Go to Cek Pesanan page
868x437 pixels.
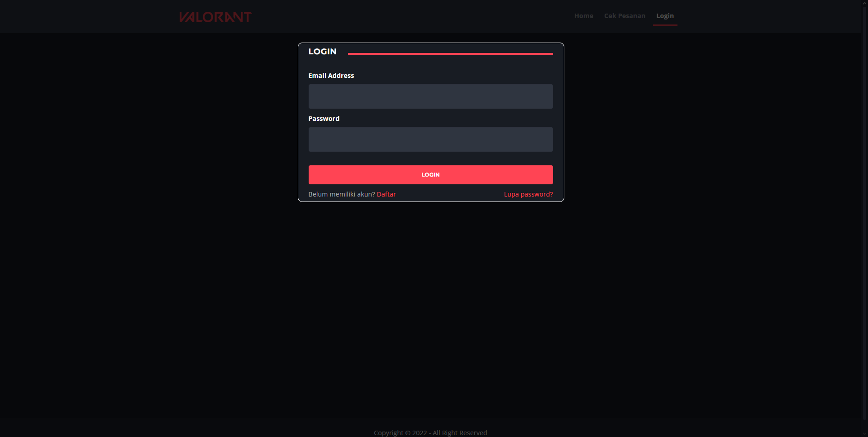tap(625, 16)
